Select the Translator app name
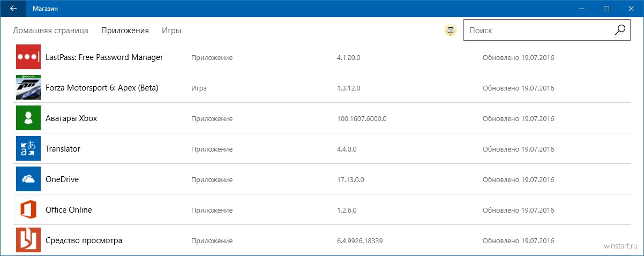The width and height of the screenshot is (644, 256). (63, 148)
